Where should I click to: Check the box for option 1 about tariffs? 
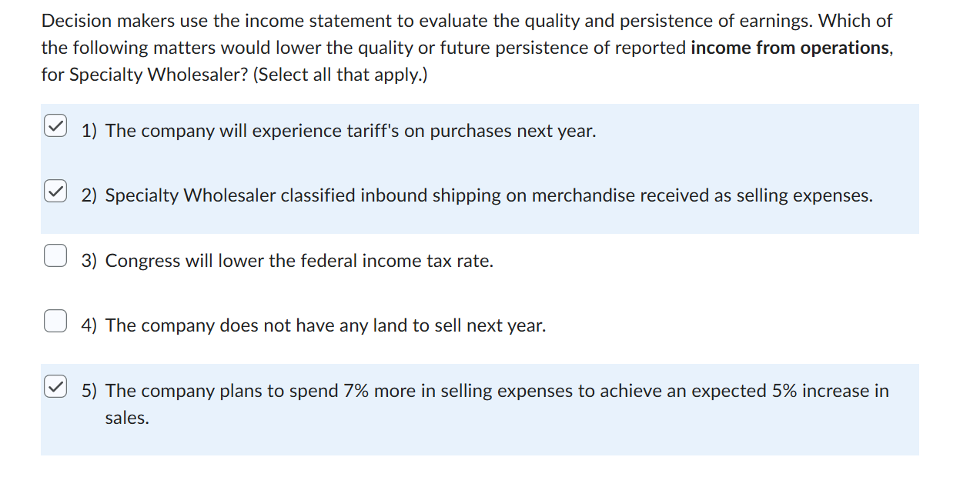[x=55, y=125]
